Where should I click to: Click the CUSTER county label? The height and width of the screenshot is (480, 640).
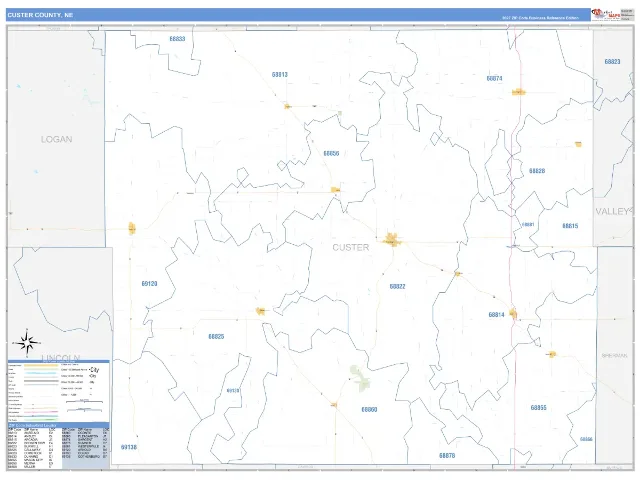click(351, 247)
